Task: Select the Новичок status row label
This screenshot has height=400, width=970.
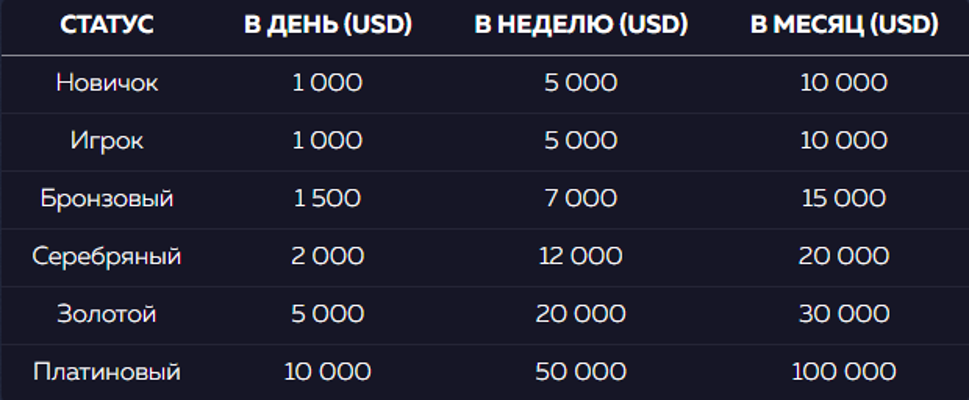Action: pos(107,83)
